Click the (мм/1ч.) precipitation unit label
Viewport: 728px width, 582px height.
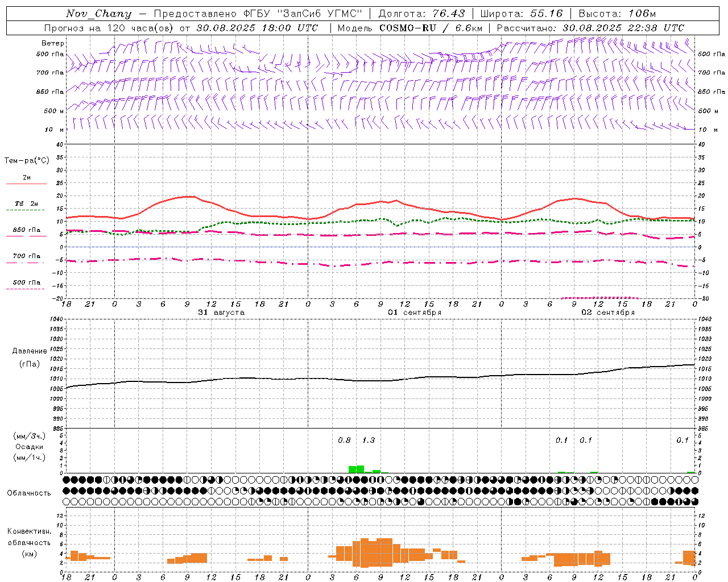29,458
